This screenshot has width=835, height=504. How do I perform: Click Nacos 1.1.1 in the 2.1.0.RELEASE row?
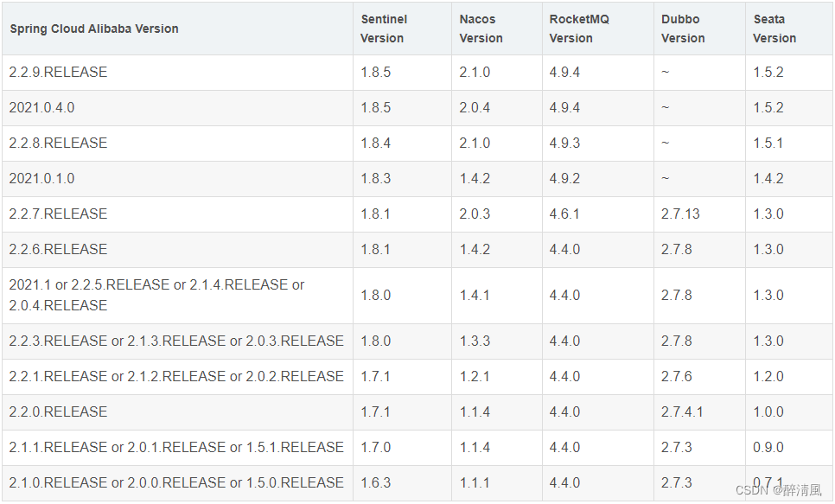475,482
